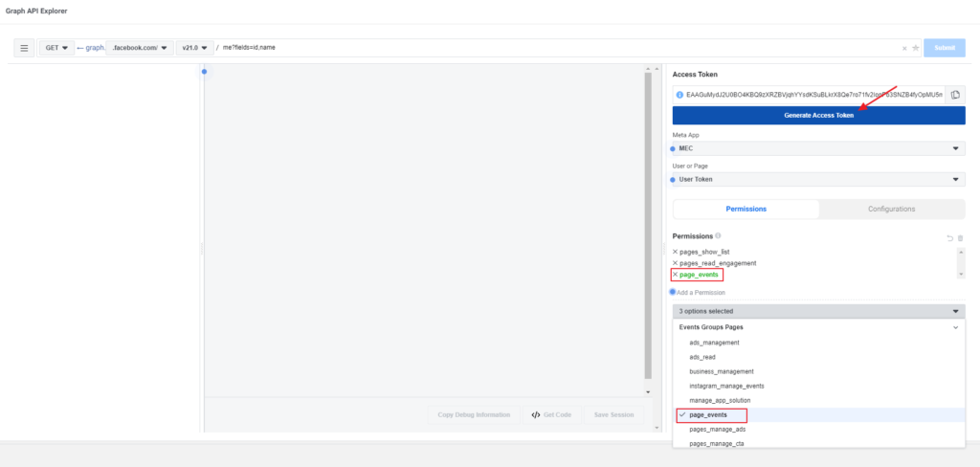The height and width of the screenshot is (467, 980).
Task: Open the v21.0 API version dropdown
Action: 194,48
